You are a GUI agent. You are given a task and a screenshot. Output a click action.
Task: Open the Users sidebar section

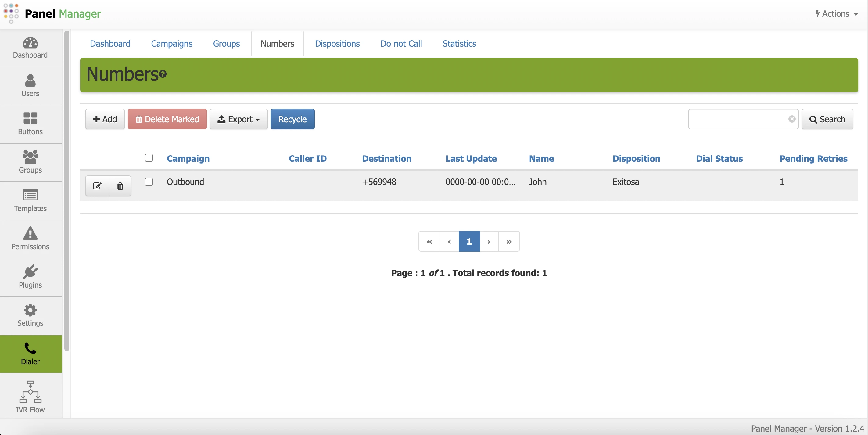[x=30, y=86]
